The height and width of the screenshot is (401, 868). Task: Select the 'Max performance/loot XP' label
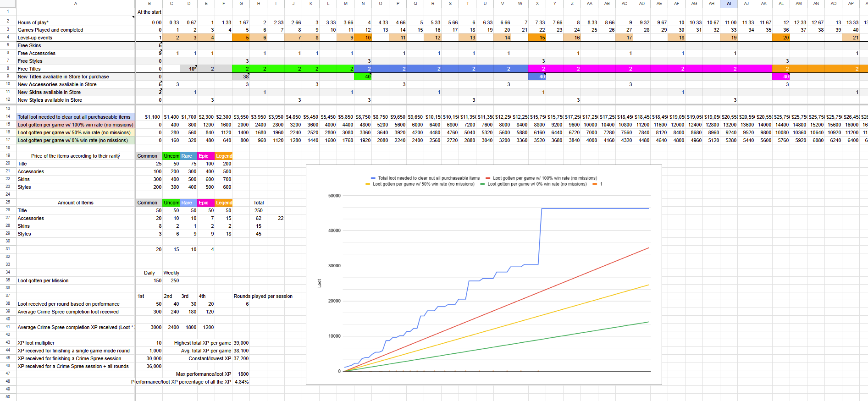[204, 374]
